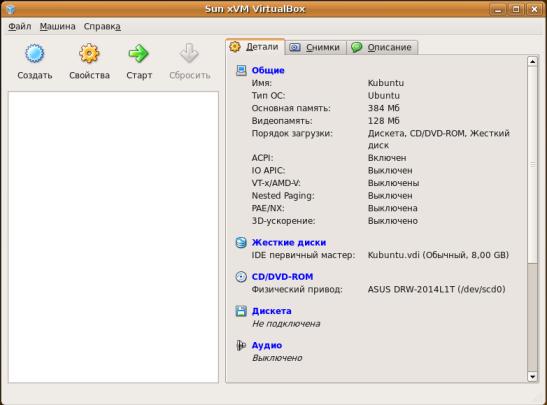
Task: Open the Справка menu
Action: [102, 27]
